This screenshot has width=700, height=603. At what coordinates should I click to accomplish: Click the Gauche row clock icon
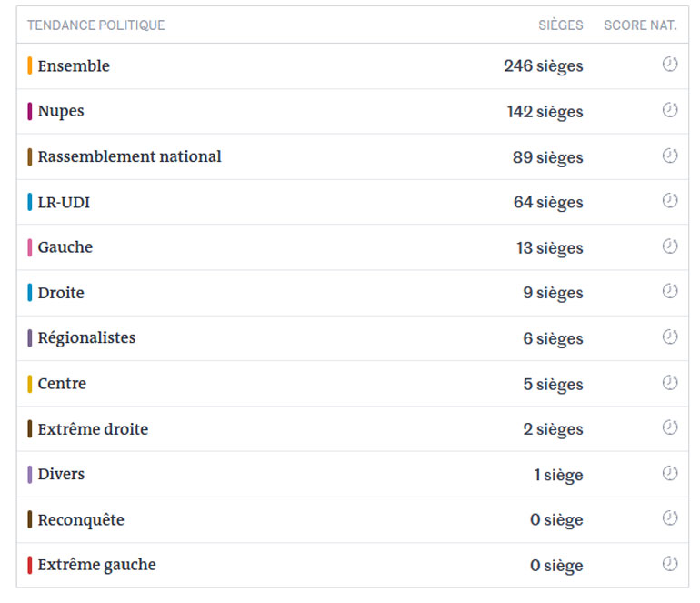click(670, 246)
